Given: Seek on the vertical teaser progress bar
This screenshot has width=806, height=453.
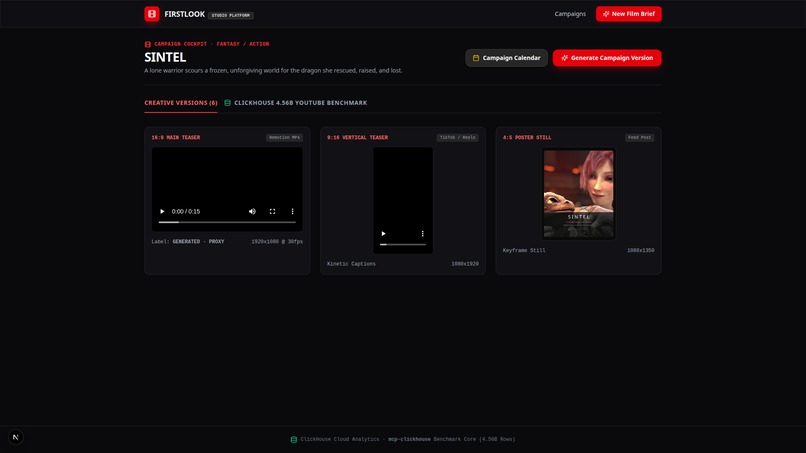Looking at the screenshot, I should point(403,244).
